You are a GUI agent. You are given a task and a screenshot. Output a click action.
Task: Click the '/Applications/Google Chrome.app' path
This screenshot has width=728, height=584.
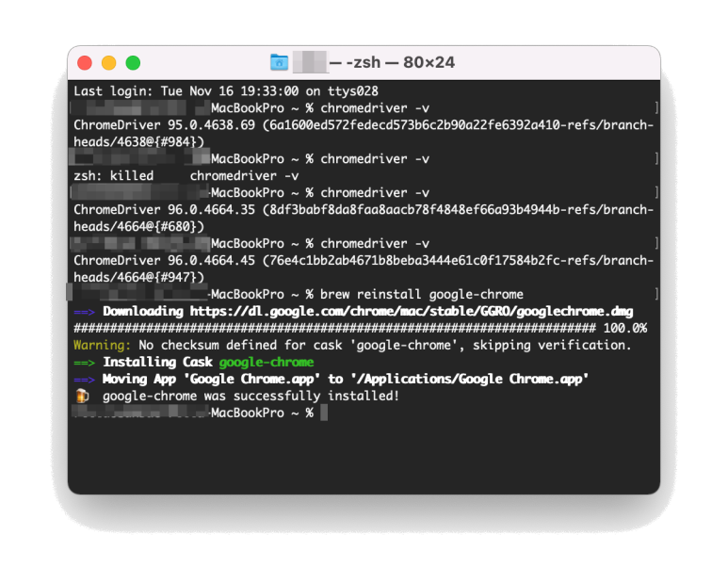(x=470, y=379)
